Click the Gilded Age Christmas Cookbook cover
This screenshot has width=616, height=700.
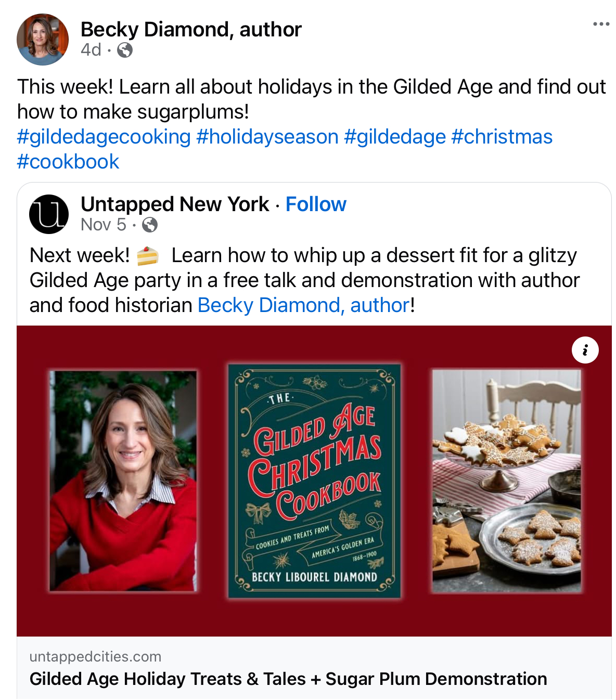[x=314, y=481]
